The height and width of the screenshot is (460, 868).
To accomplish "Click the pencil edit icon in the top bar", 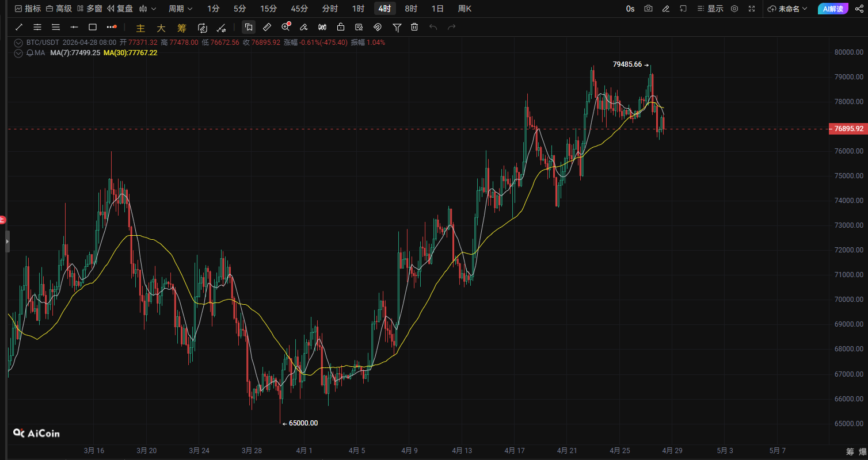I will (666, 9).
